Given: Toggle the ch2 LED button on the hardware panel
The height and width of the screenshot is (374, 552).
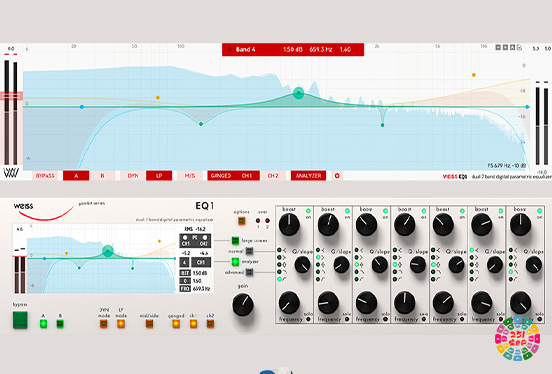Looking at the screenshot, I should tap(211, 323).
